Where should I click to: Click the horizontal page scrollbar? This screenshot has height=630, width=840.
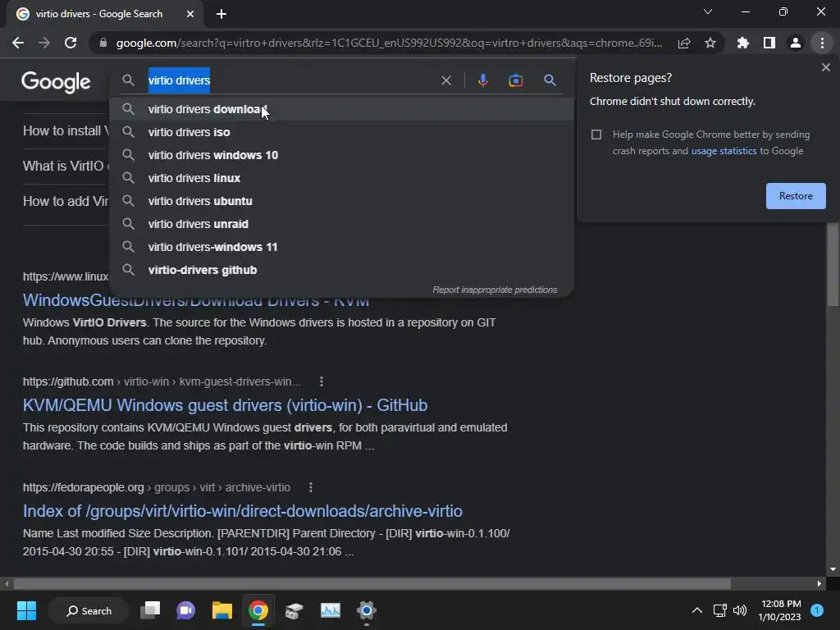(x=372, y=583)
